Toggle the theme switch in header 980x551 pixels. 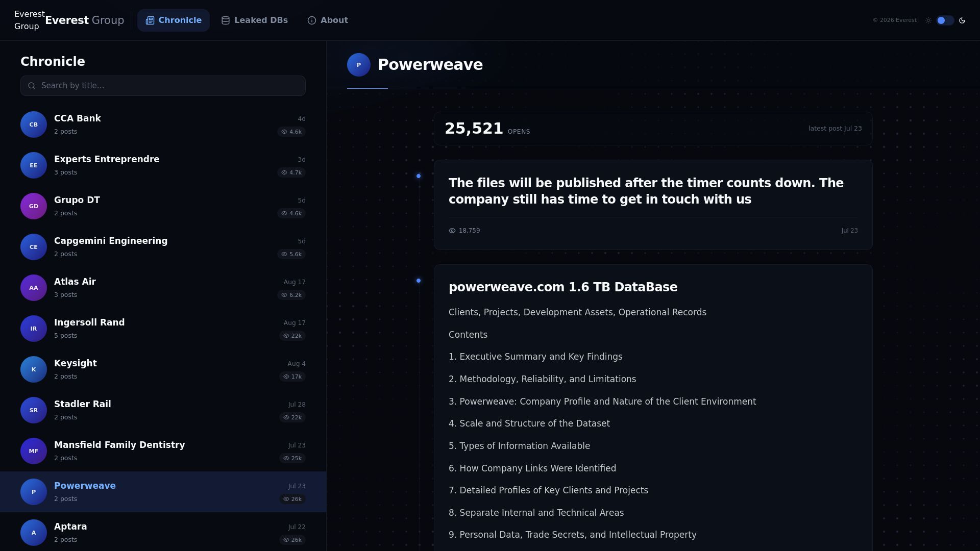pyautogui.click(x=945, y=20)
